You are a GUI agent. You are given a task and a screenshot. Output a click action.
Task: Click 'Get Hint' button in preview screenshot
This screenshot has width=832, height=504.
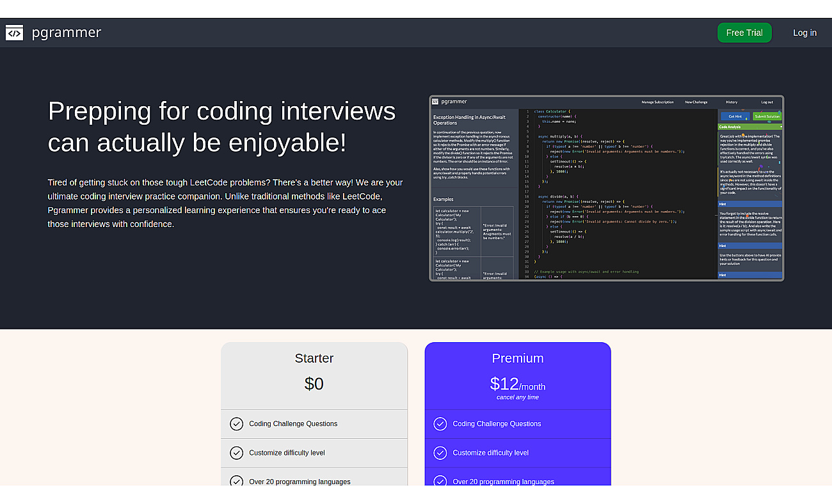(735, 116)
